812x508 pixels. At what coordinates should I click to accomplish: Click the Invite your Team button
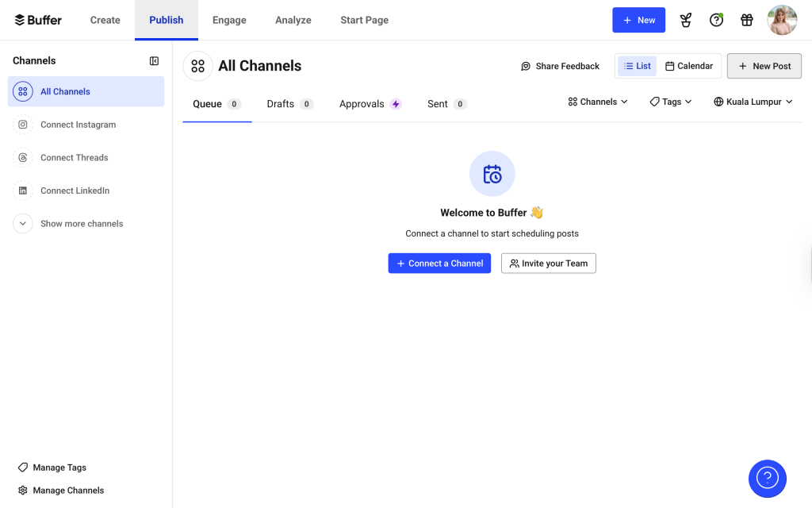(548, 263)
